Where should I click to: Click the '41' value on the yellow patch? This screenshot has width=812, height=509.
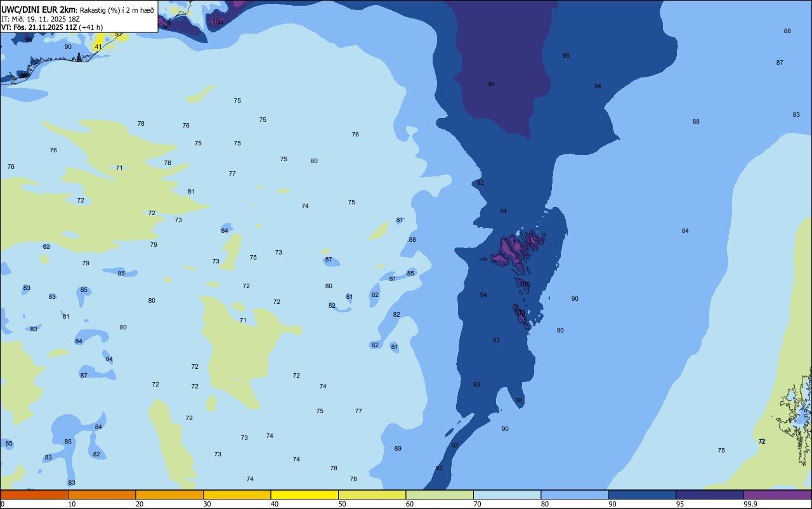[98, 47]
